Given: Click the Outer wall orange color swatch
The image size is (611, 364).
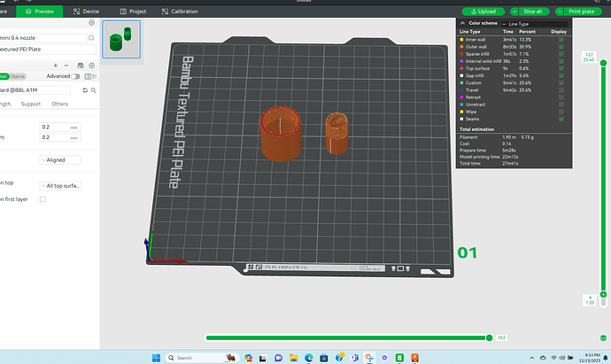Looking at the screenshot, I should coord(461,47).
